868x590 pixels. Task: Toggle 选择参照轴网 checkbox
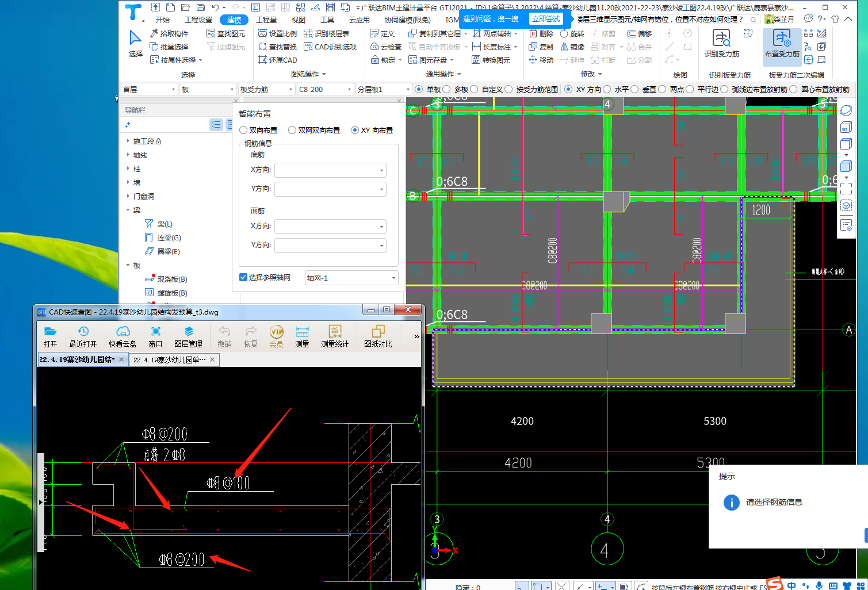click(243, 277)
